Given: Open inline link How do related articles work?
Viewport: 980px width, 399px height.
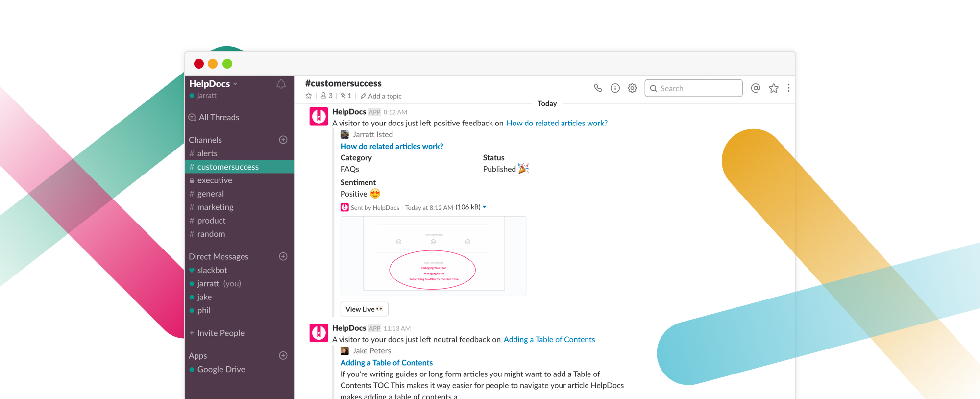Looking at the screenshot, I should coord(557,123).
